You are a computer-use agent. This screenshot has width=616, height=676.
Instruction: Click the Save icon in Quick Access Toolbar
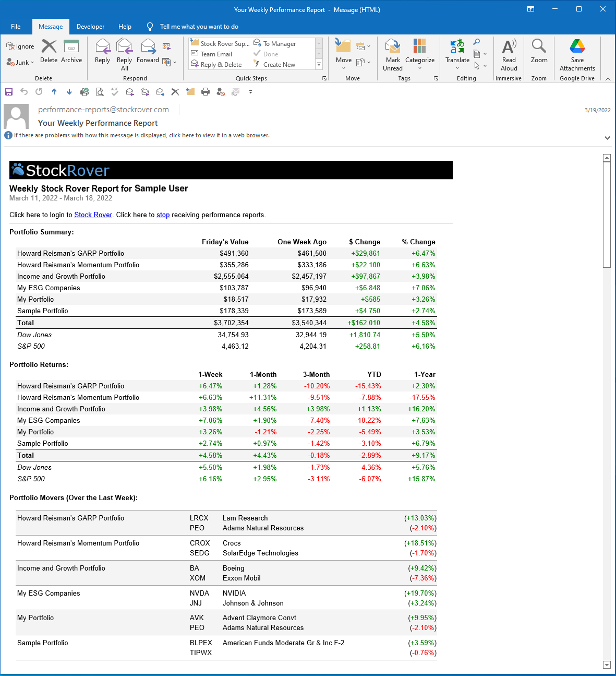pos(9,92)
